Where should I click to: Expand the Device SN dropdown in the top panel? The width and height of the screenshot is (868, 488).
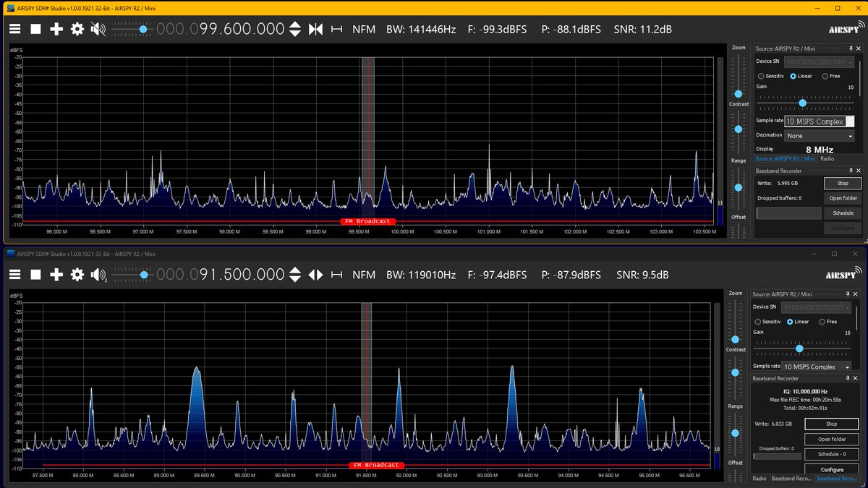click(x=820, y=62)
